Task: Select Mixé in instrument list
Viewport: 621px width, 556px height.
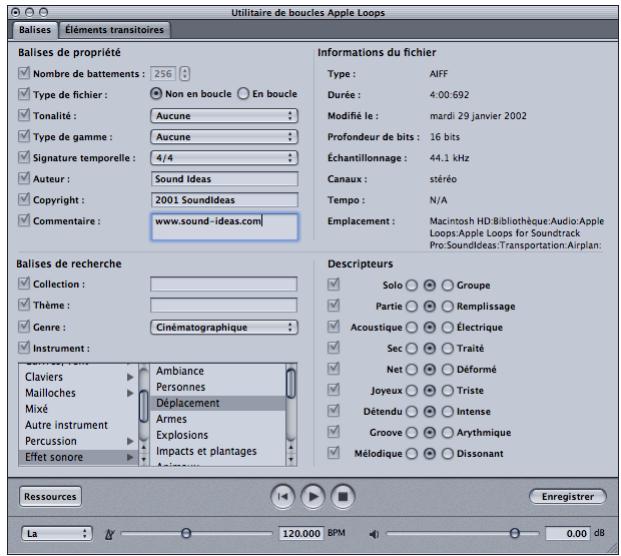Action: 78,409
